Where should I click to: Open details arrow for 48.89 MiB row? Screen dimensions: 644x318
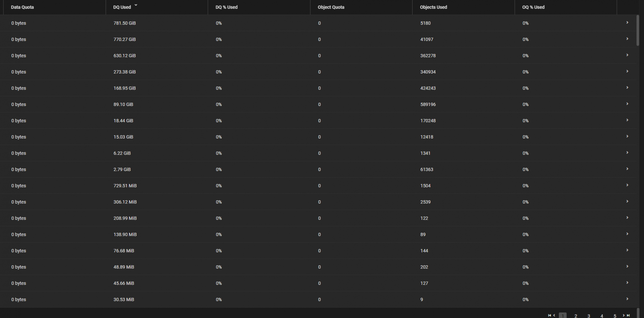pyautogui.click(x=627, y=267)
